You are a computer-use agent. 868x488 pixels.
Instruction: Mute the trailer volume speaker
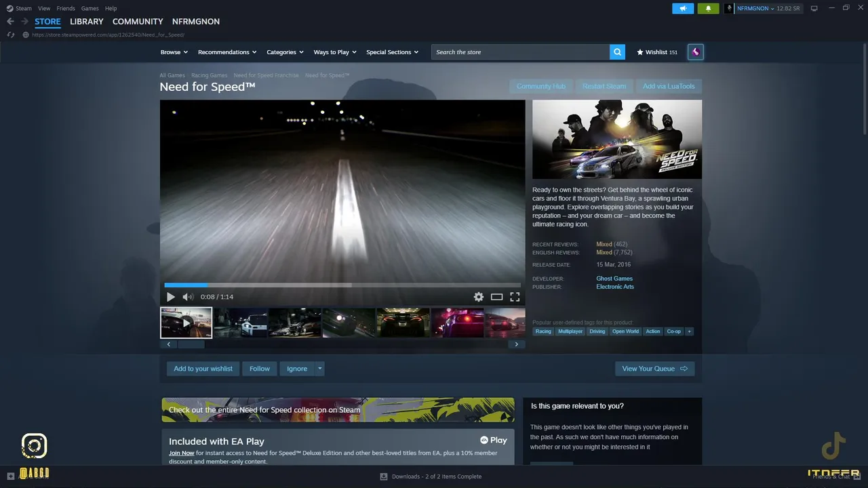pyautogui.click(x=188, y=297)
